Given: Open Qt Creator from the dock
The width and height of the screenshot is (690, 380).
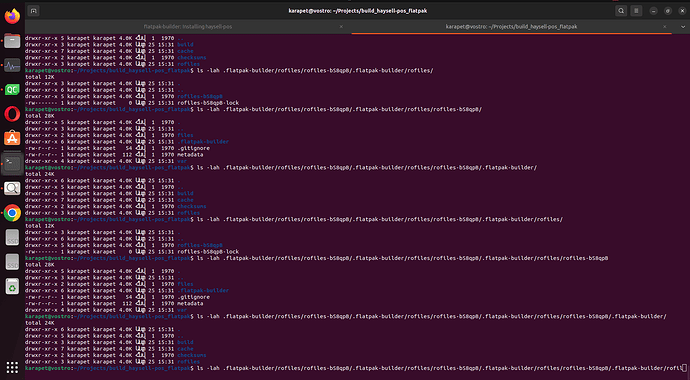Looking at the screenshot, I should coord(12,90).
